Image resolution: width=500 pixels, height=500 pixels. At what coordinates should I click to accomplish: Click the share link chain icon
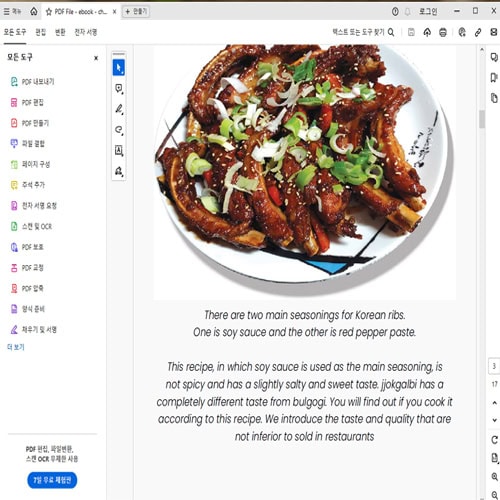pos(478,32)
